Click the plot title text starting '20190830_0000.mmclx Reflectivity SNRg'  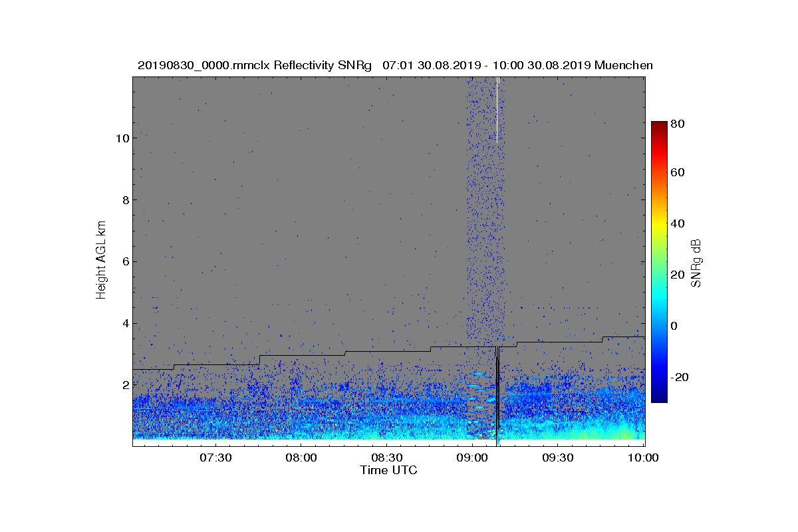395,65
